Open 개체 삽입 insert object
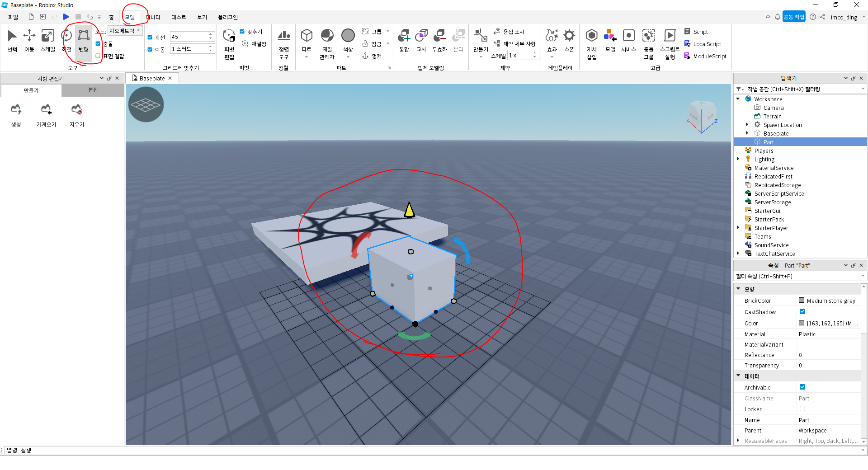The height and width of the screenshot is (470, 868). (x=592, y=44)
